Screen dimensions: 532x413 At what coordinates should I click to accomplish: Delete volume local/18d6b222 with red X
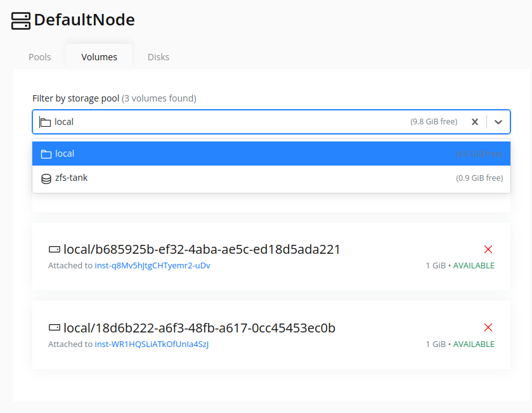point(488,327)
